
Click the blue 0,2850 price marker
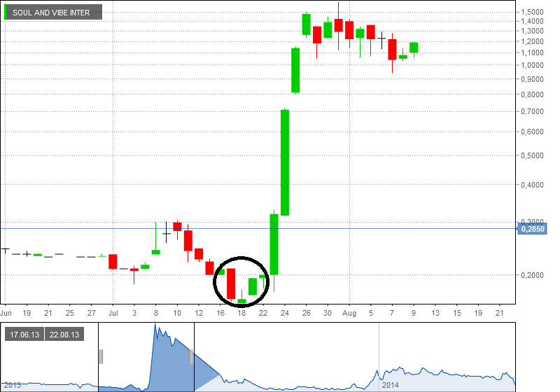[532, 229]
